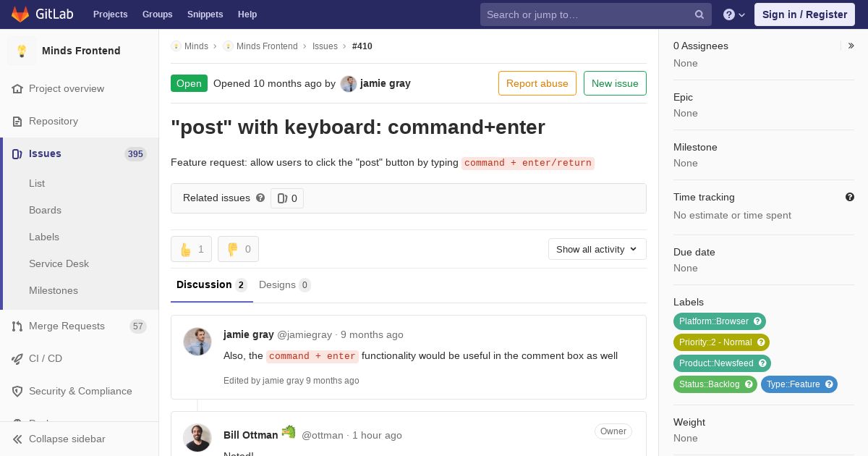Click jamie gray's comment avatar
The width and height of the screenshot is (868, 456).
coord(197,342)
